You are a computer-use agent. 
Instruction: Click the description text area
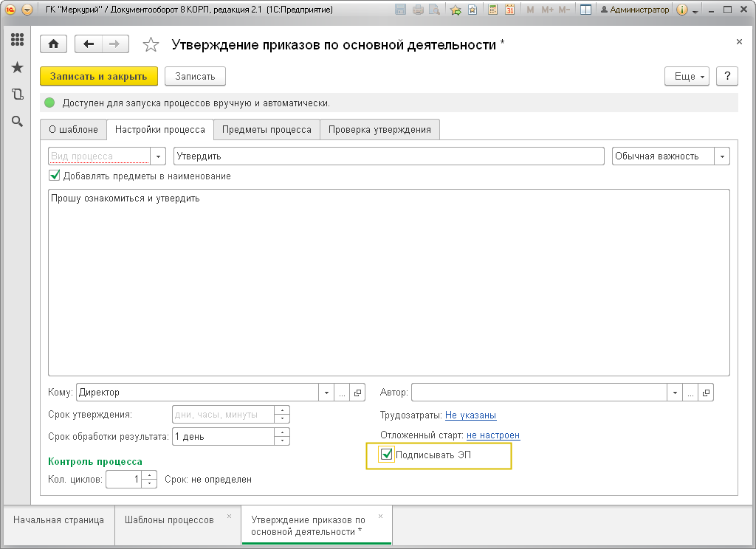point(389,283)
